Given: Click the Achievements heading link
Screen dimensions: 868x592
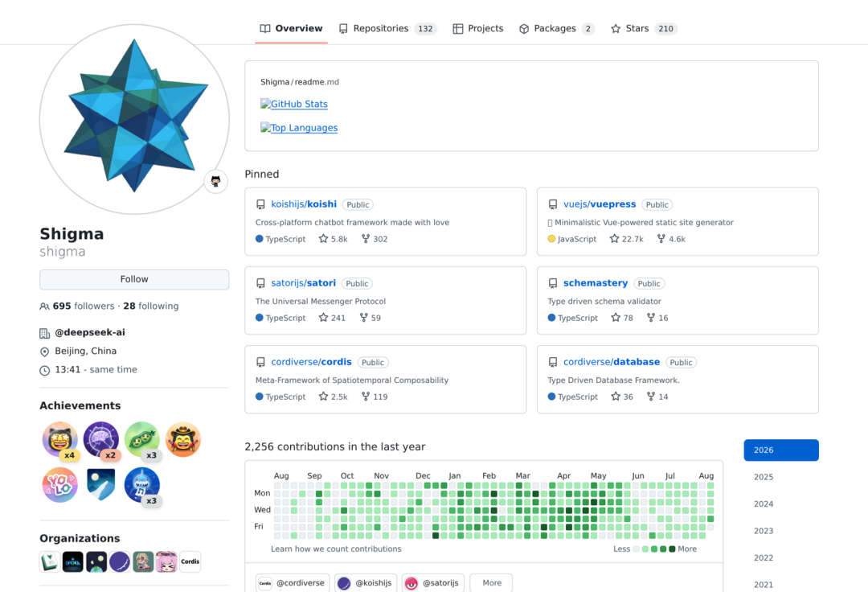Looking at the screenshot, I should click(80, 405).
